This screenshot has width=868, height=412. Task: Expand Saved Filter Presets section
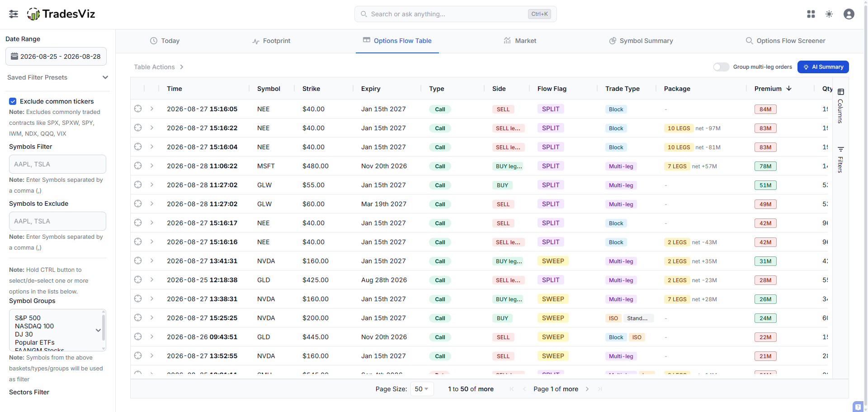(x=58, y=77)
